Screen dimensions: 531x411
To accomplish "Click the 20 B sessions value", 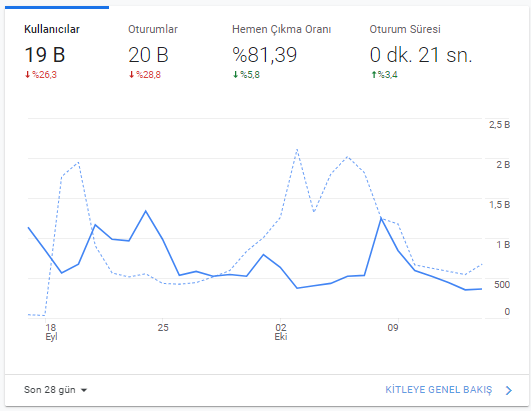I will click(148, 55).
